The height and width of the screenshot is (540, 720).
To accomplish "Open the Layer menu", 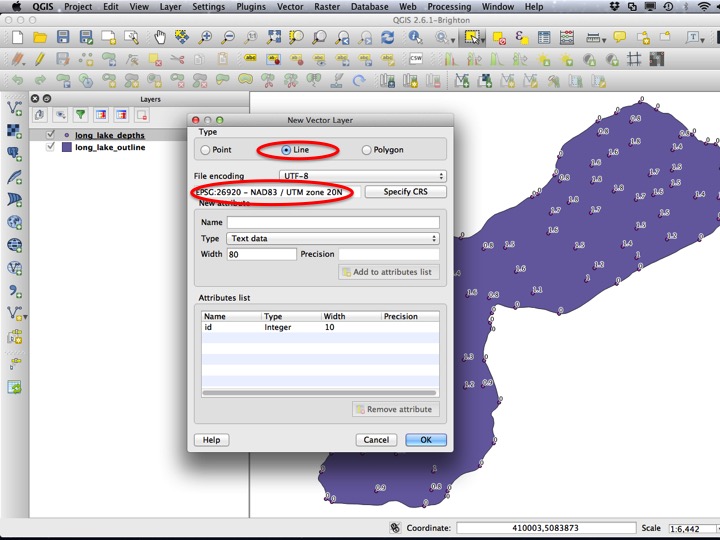I will 170,6.
